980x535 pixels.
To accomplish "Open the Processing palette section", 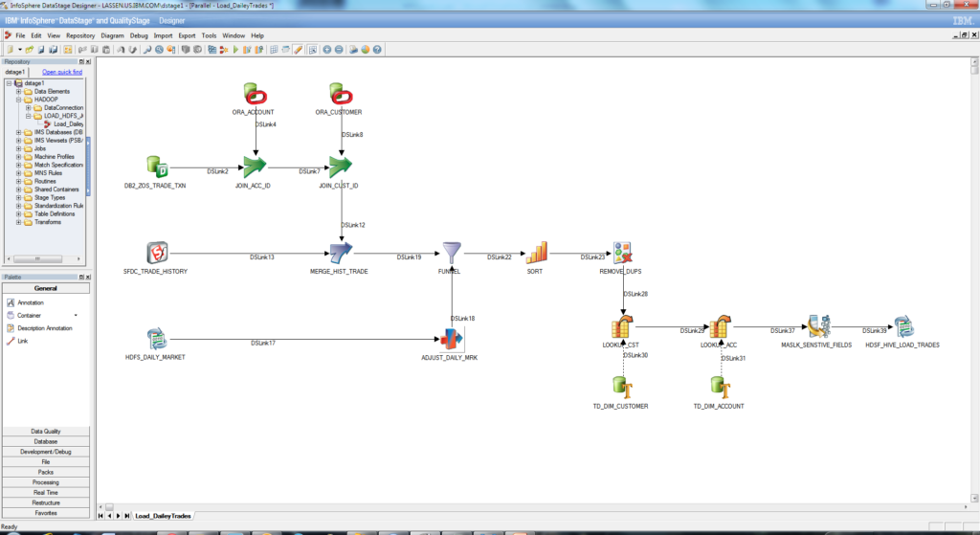I will pos(46,482).
